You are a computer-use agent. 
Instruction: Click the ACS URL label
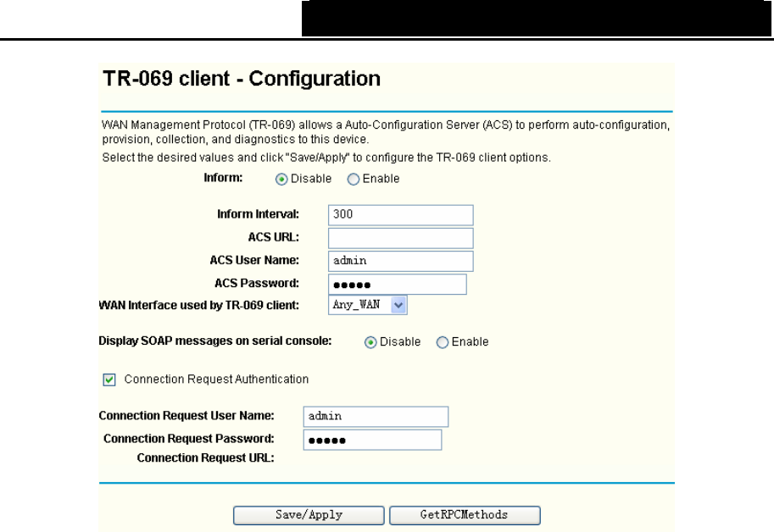274,238
